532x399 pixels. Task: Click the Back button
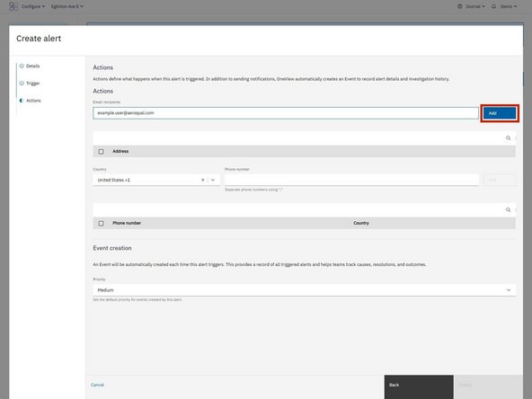(419, 386)
